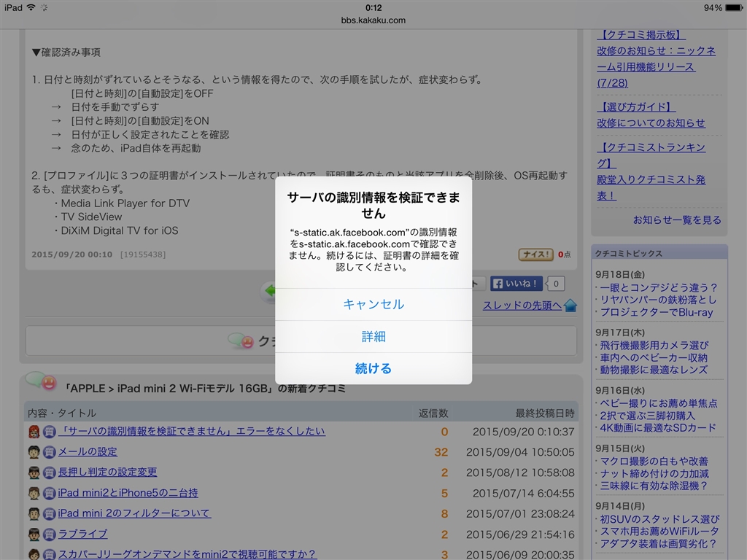Click speech bubble icon next to ラブライブ
The height and width of the screenshot is (560, 747).
pos(50,534)
